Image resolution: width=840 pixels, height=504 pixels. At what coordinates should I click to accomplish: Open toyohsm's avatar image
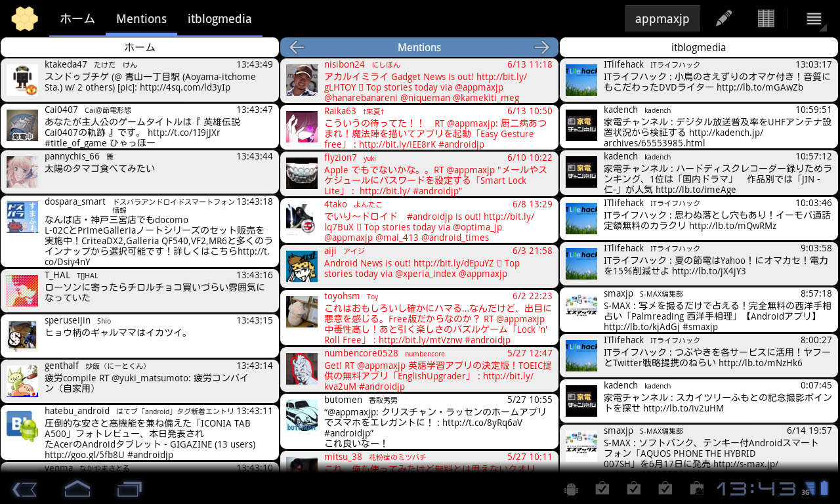coord(302,312)
